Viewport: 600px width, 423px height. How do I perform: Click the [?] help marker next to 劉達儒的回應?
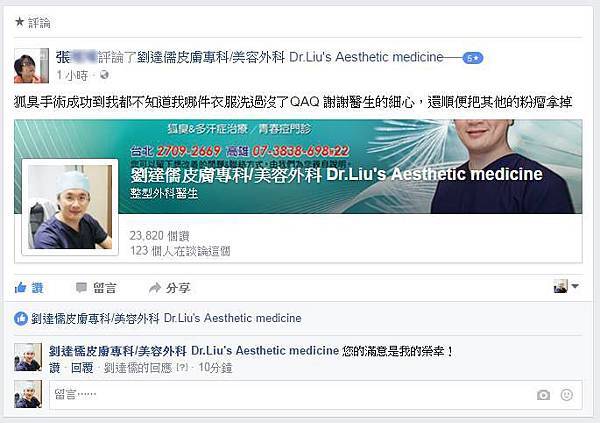182,368
